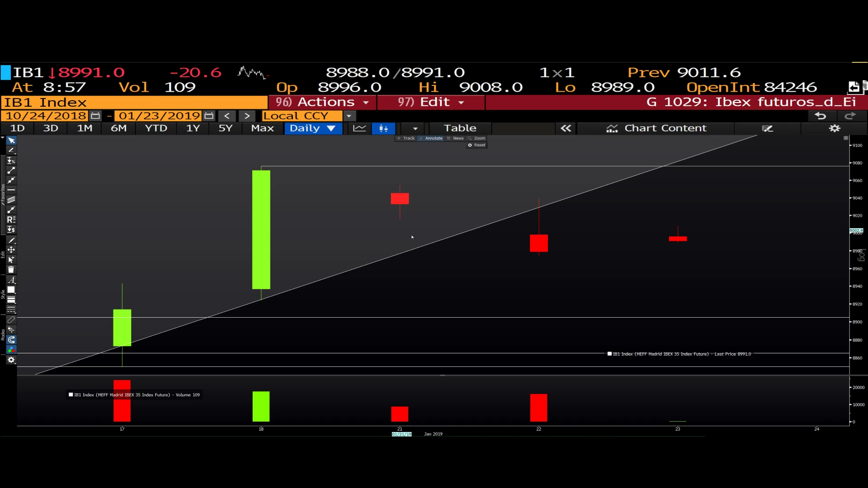Toggle the magnet snap mode
The width and height of the screenshot is (868, 488).
pos(11,340)
